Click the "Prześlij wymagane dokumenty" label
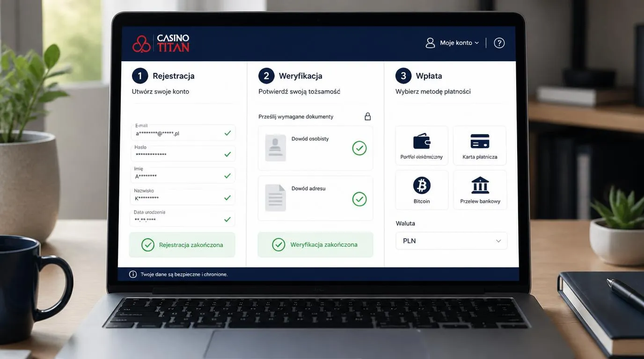The height and width of the screenshot is (359, 644). [x=296, y=117]
